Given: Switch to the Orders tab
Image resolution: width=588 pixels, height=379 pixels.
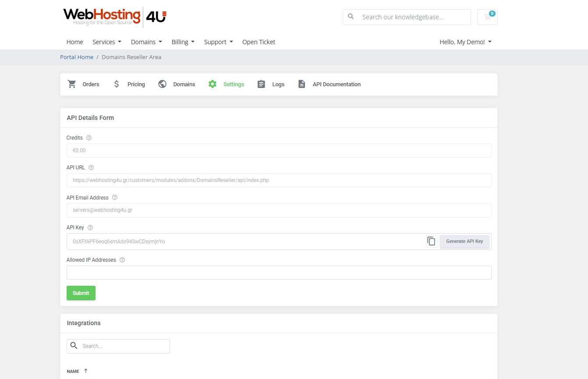Looking at the screenshot, I should 83,84.
